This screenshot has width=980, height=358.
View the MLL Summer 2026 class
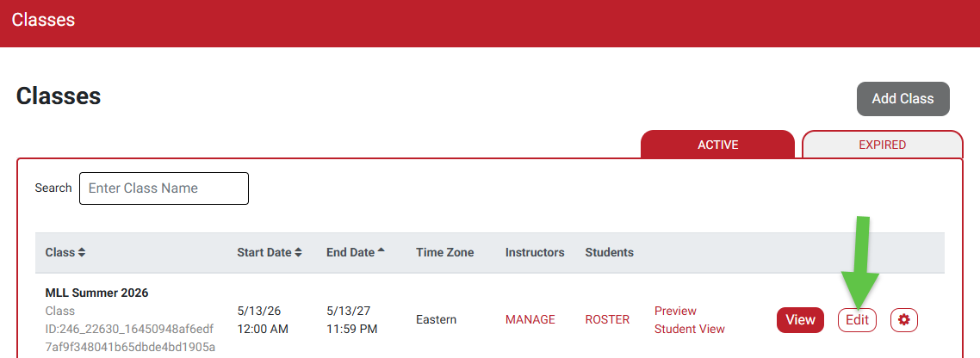(800, 320)
